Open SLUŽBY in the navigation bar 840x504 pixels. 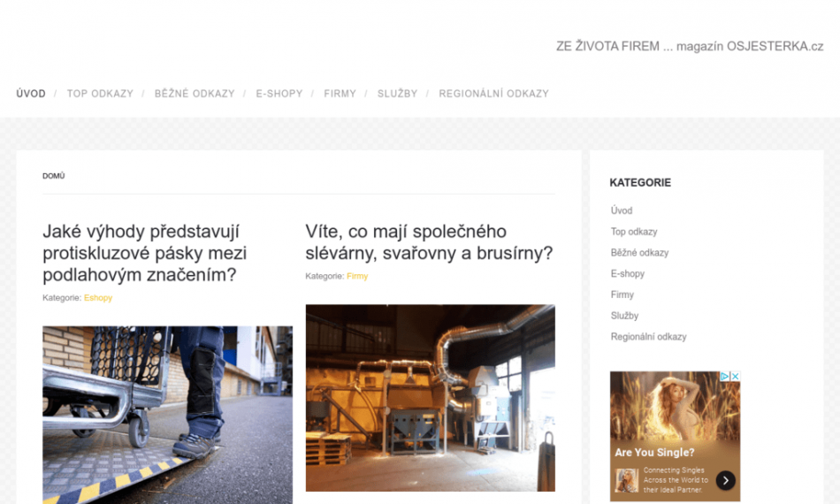398,94
